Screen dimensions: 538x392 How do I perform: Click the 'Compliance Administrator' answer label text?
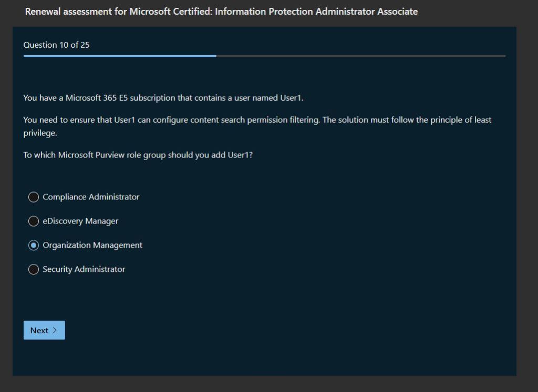91,197
